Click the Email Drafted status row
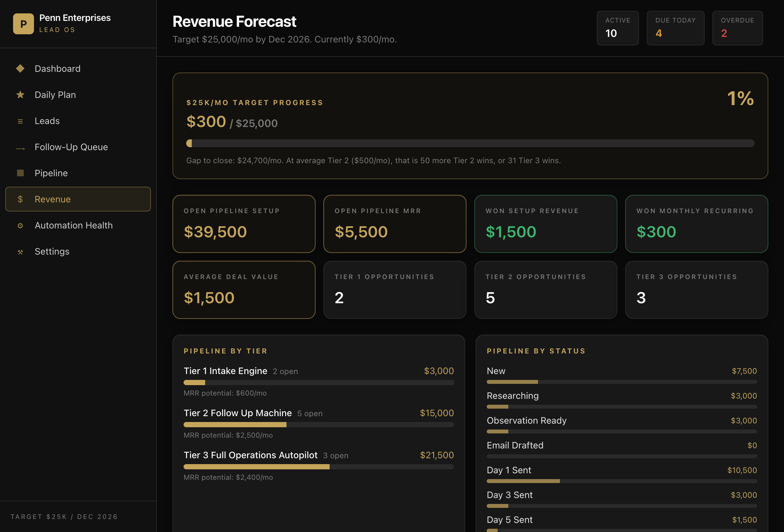Image resolution: width=784 pixels, height=532 pixels. click(622, 449)
